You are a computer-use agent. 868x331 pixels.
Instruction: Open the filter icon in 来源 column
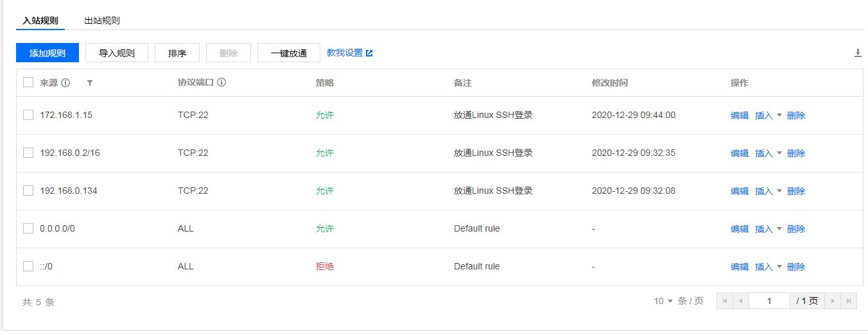(90, 83)
